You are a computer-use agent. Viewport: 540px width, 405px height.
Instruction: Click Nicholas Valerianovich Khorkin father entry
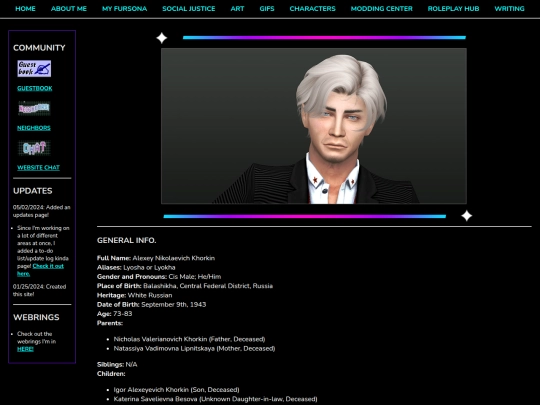pyautogui.click(x=189, y=339)
